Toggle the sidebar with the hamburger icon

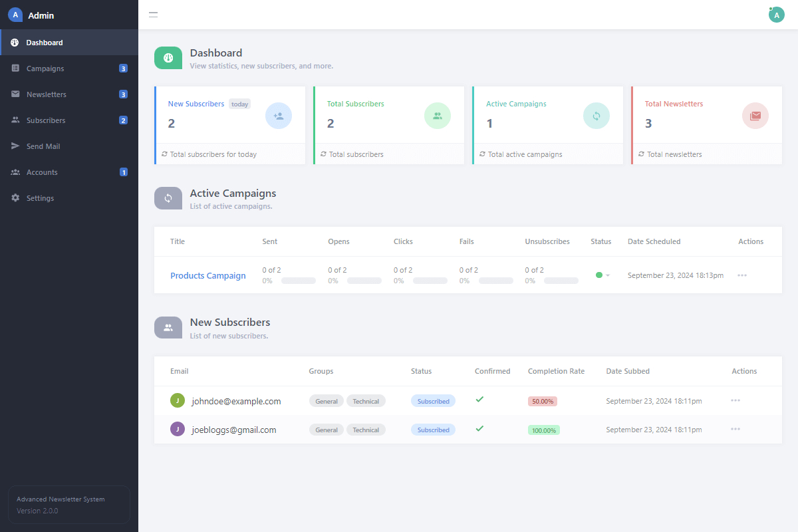coord(153,15)
